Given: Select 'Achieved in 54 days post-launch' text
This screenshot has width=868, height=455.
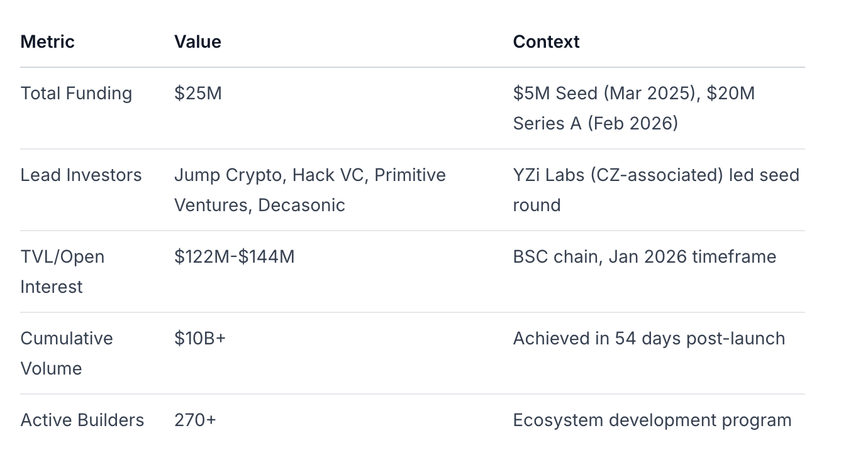Looking at the screenshot, I should click(648, 339).
